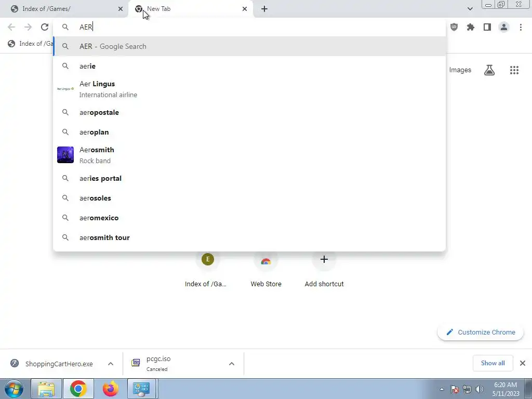Select the New Tab tab
This screenshot has height=399, width=532.
coord(191,9)
